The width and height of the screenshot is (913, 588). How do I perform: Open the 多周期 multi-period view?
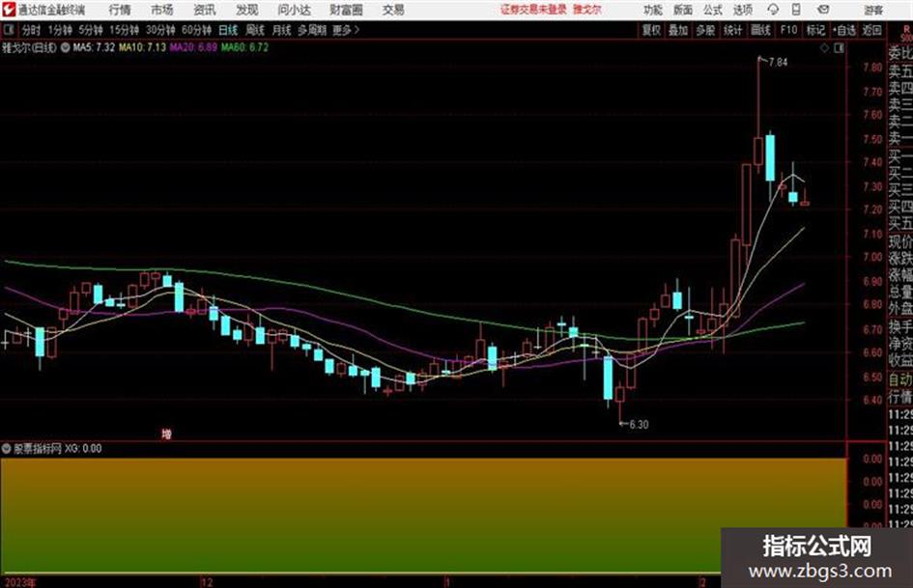312,30
